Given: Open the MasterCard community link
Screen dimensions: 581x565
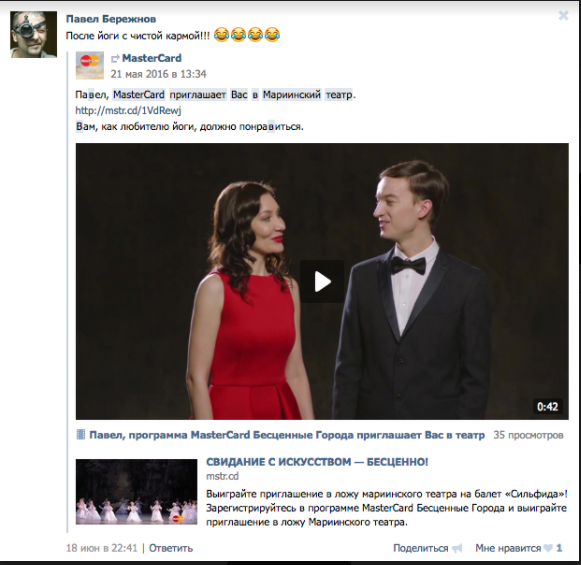Looking at the screenshot, I should coord(152,58).
